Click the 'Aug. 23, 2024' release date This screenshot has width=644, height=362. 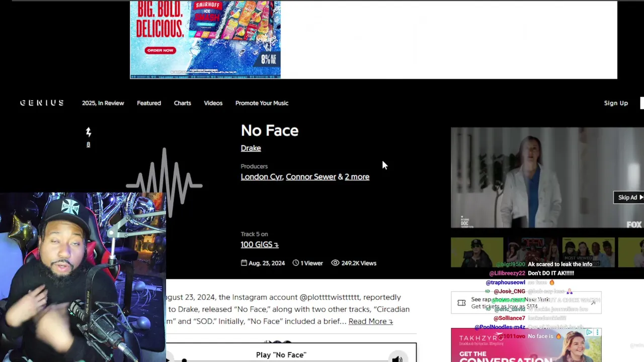[267, 263]
